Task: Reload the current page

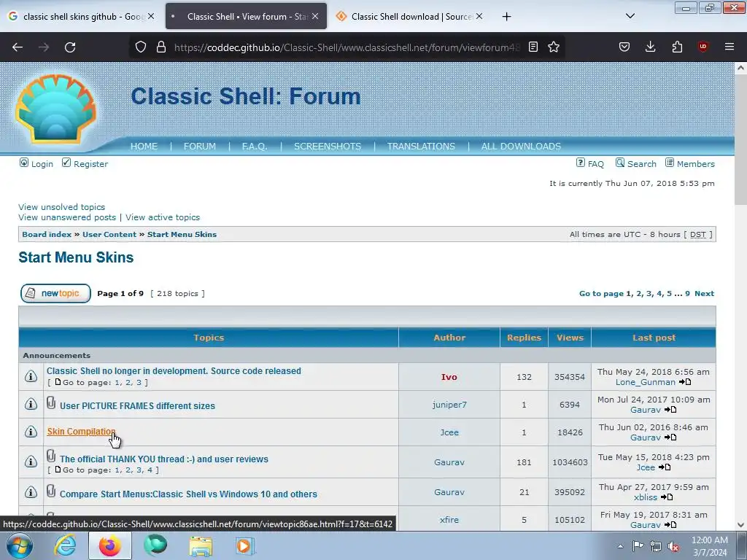Action: [70, 47]
